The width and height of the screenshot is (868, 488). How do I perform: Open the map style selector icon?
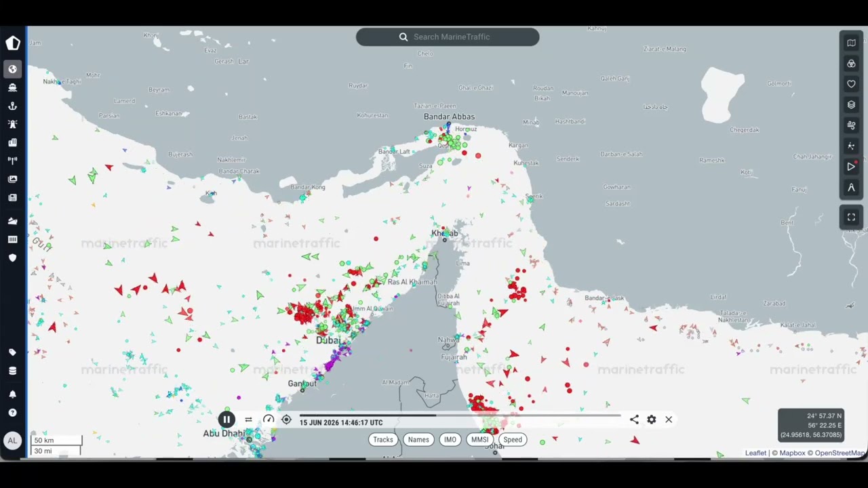[x=851, y=43]
